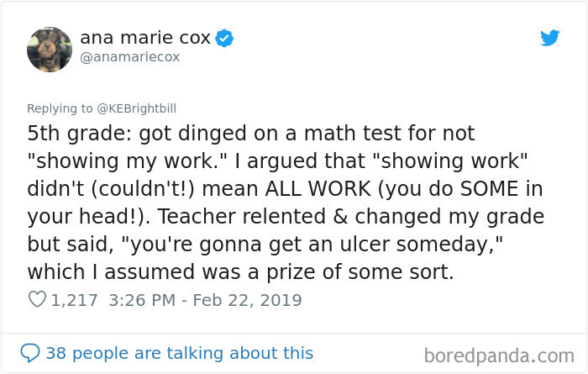The width and height of the screenshot is (588, 374).
Task: Click the blue Twitter bird logo
Action: (549, 38)
